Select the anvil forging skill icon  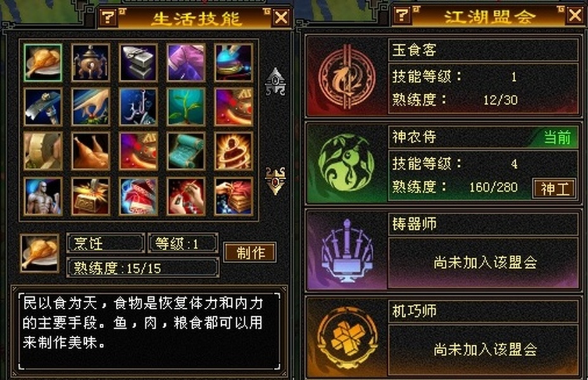click(138, 63)
